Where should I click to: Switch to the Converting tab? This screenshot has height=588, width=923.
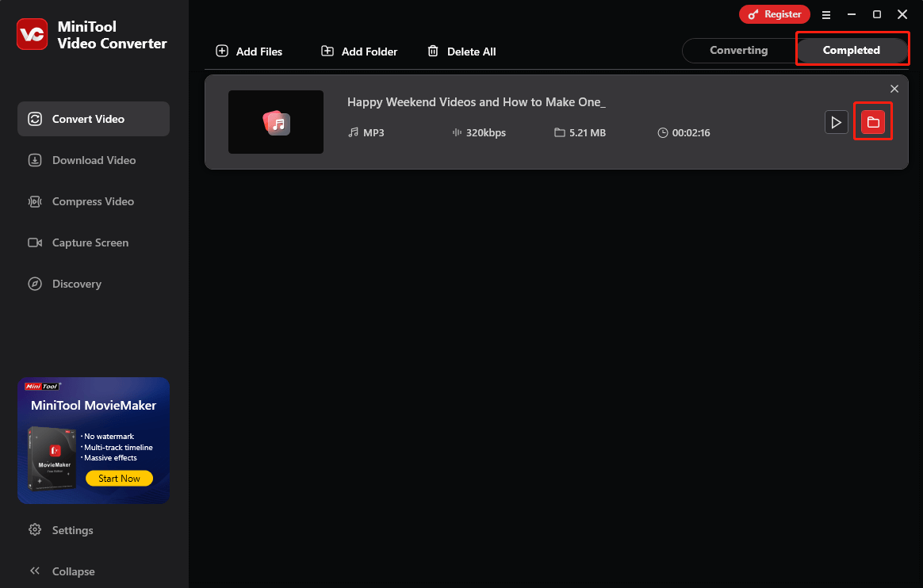coord(739,51)
